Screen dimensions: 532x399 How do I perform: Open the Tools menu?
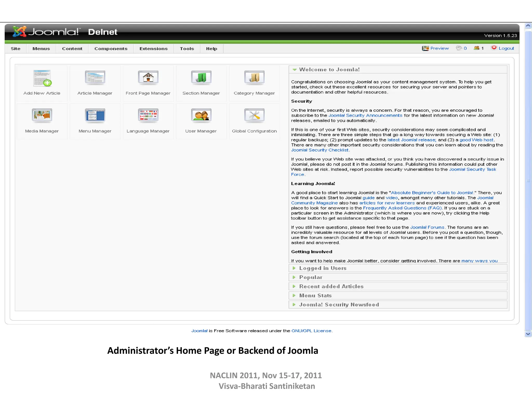tap(187, 49)
